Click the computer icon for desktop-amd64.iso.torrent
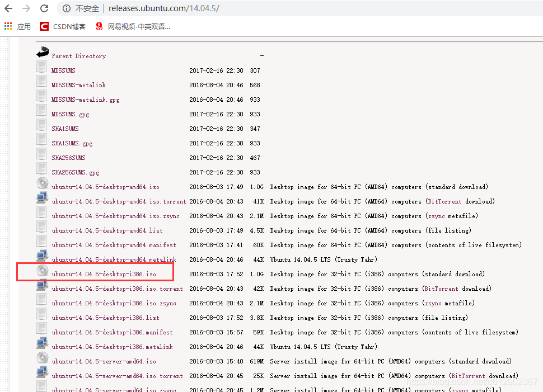 [42, 197]
